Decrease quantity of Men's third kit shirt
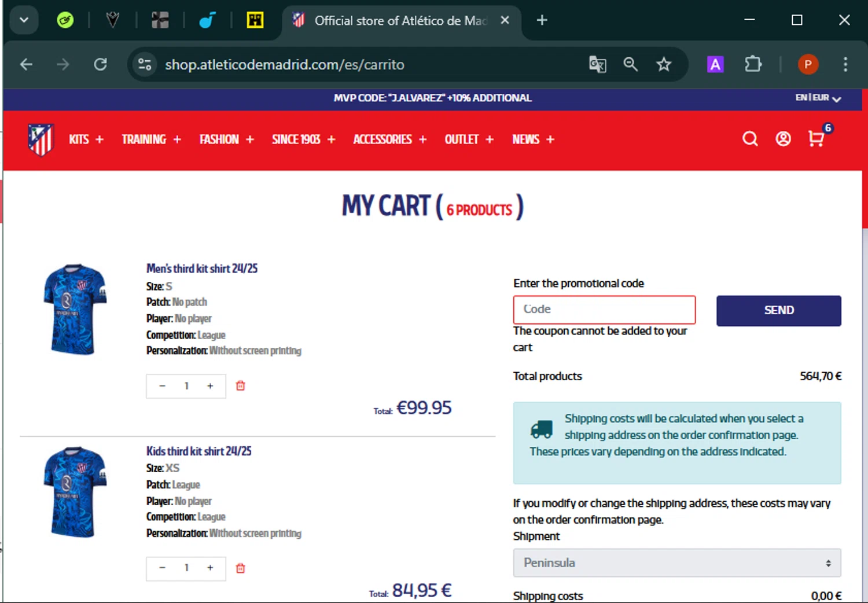 [162, 386]
